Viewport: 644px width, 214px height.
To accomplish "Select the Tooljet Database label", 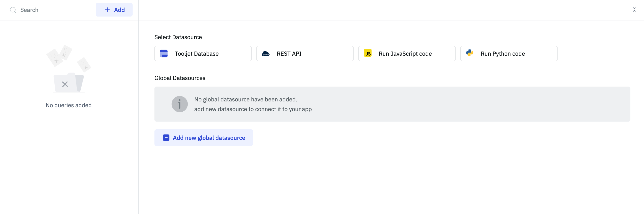I will click(x=196, y=53).
